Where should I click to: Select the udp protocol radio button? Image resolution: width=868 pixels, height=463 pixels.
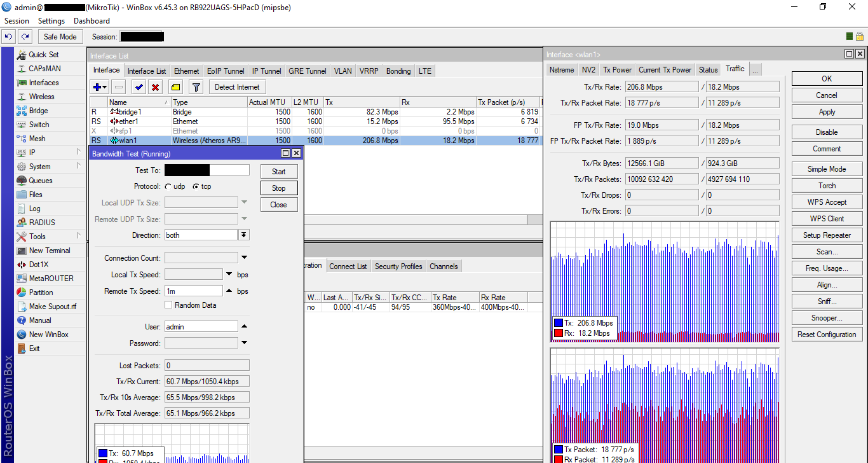coord(168,187)
